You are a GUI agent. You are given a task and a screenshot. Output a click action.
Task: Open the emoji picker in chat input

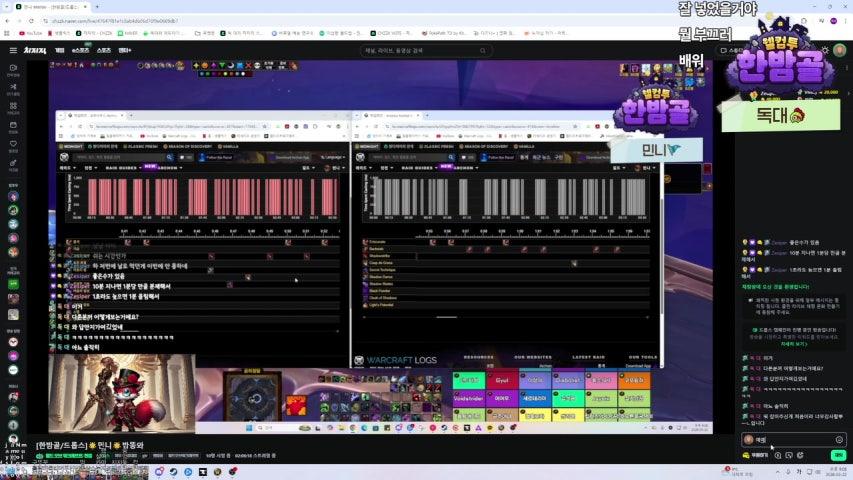coord(838,439)
